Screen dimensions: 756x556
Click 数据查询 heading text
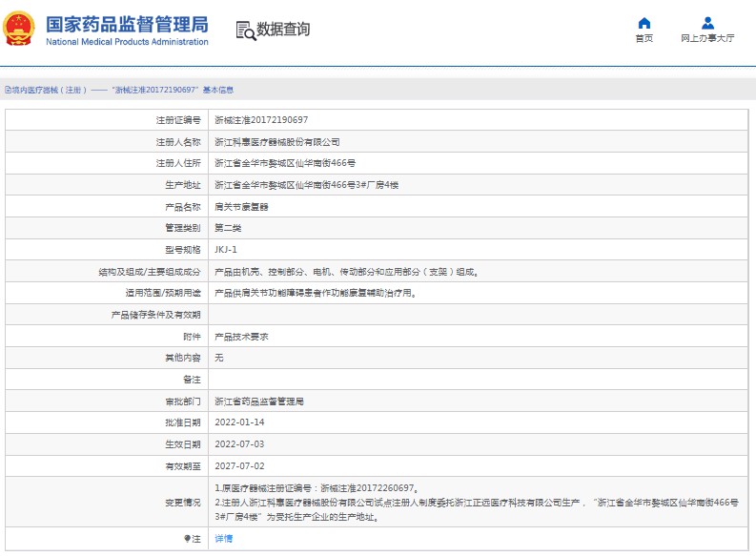click(x=283, y=30)
